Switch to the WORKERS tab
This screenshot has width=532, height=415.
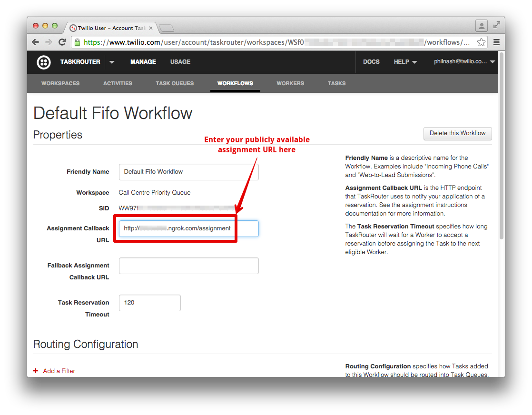[x=290, y=83]
